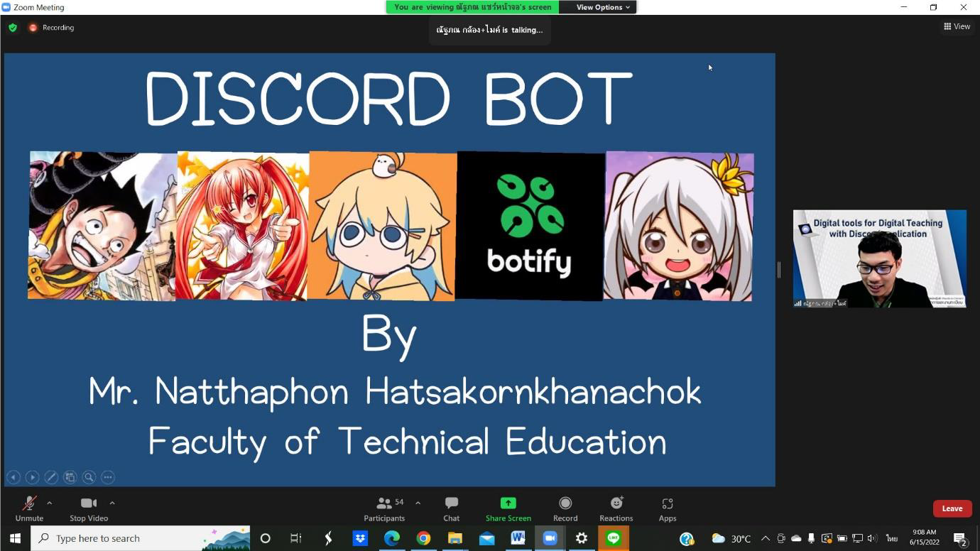Switch input language indicator ไทย
Viewport: 980px width, 551px height.
[891, 538]
